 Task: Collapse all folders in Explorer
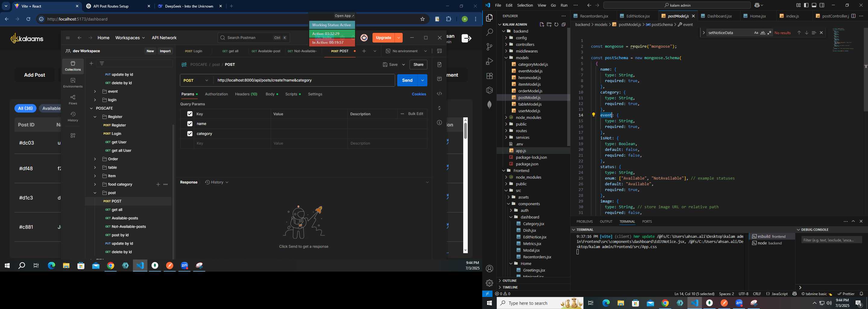[564, 24]
